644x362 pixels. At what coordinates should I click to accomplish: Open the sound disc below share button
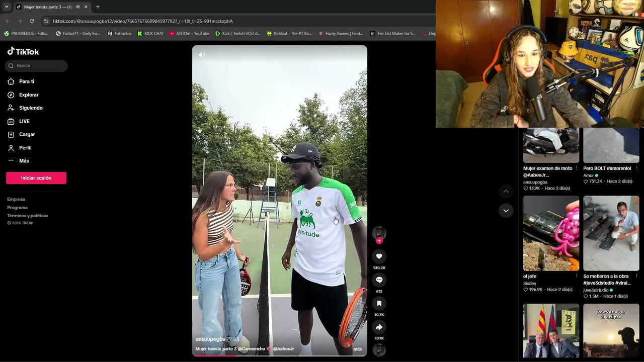[x=379, y=350]
